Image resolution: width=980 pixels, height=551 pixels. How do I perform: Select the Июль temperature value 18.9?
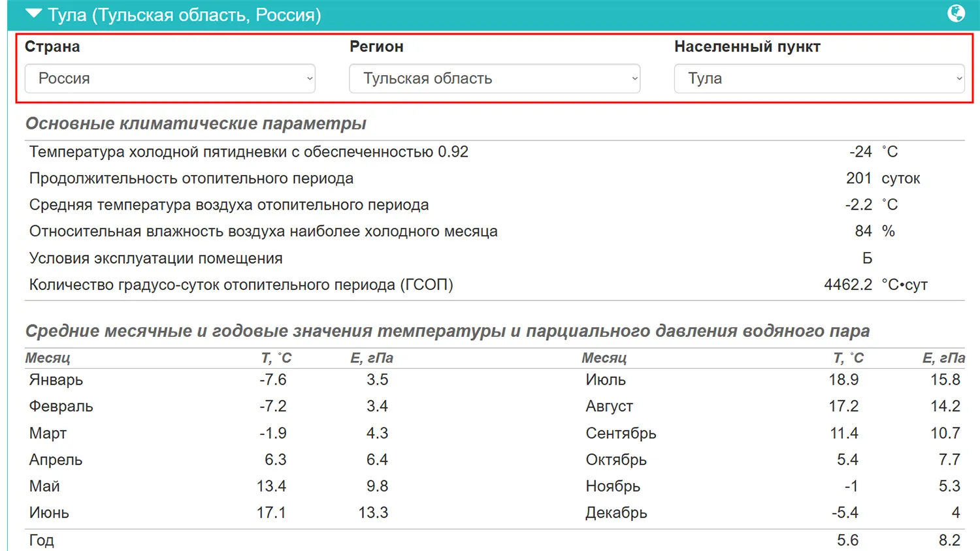(843, 380)
